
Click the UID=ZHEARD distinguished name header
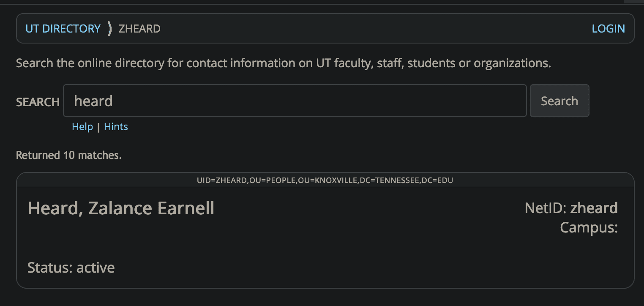(x=325, y=180)
